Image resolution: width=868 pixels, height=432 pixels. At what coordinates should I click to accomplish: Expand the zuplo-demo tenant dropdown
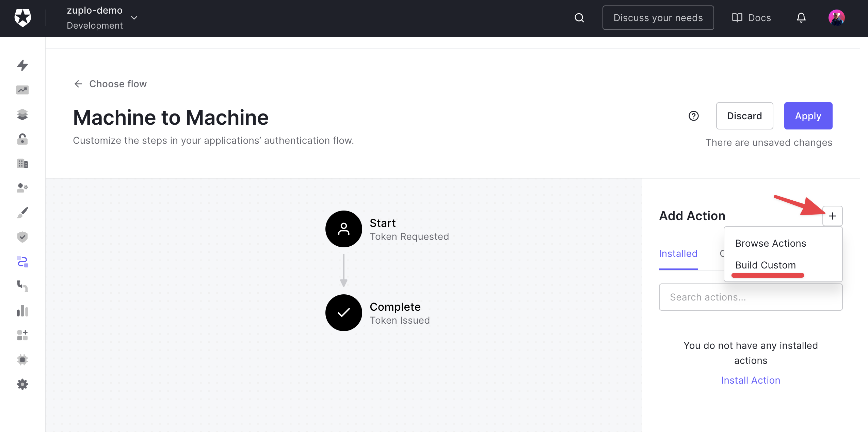pyautogui.click(x=134, y=18)
